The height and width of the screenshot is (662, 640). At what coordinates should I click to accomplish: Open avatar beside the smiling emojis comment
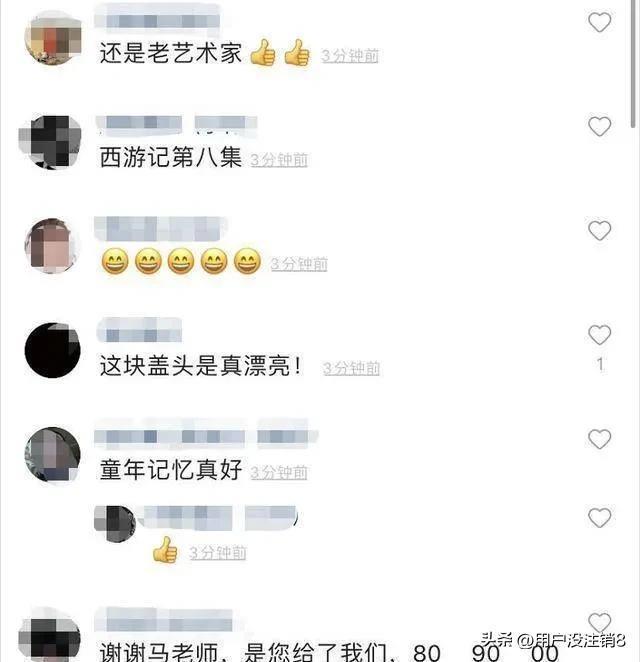(x=53, y=246)
